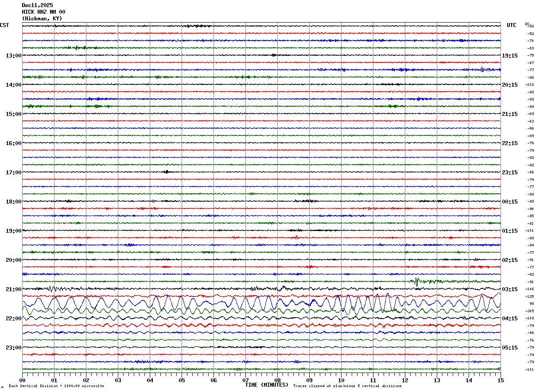536x392 pixels.
Task: Click minute 15 on the time axis
Action: coord(501,380)
